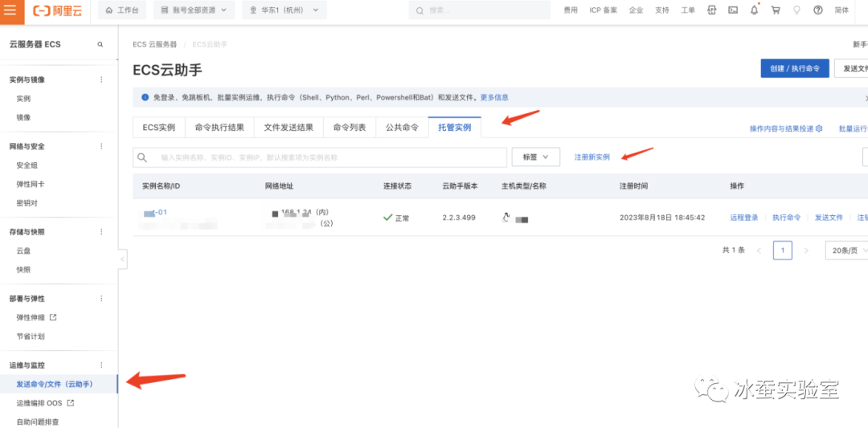Open 存储与快照 section options menu

101,232
